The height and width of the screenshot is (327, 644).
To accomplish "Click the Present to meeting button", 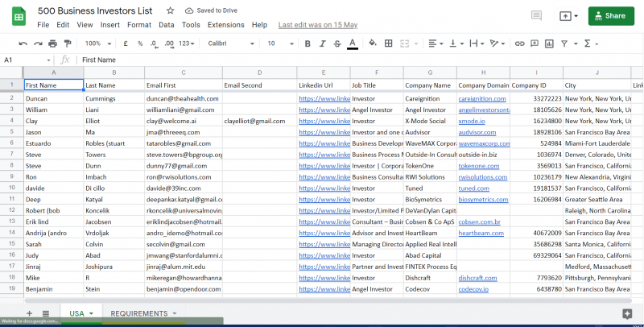I will coord(568,16).
